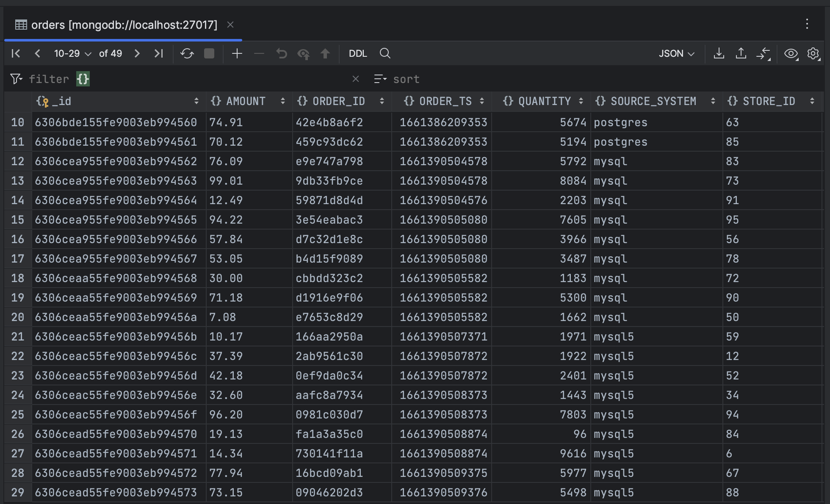Select AMOUNT cell 73.15

tap(249, 493)
